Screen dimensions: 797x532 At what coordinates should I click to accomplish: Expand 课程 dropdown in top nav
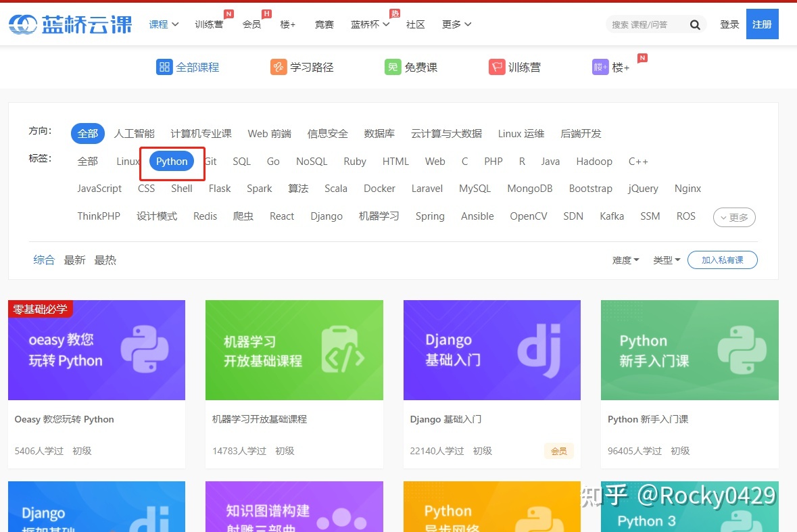(164, 24)
